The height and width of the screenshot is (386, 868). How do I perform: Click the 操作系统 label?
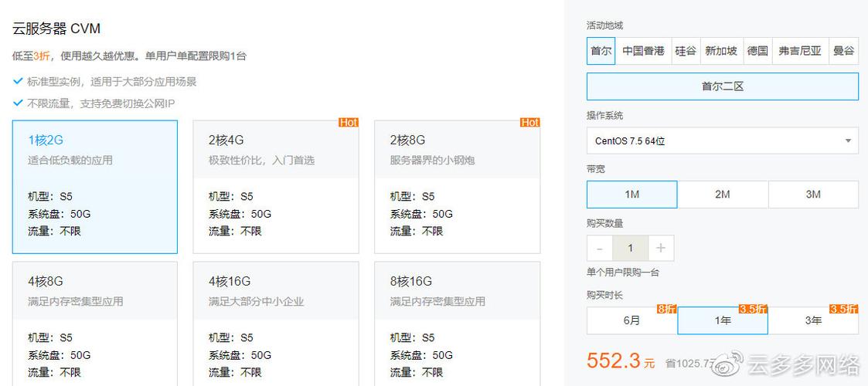(x=604, y=116)
